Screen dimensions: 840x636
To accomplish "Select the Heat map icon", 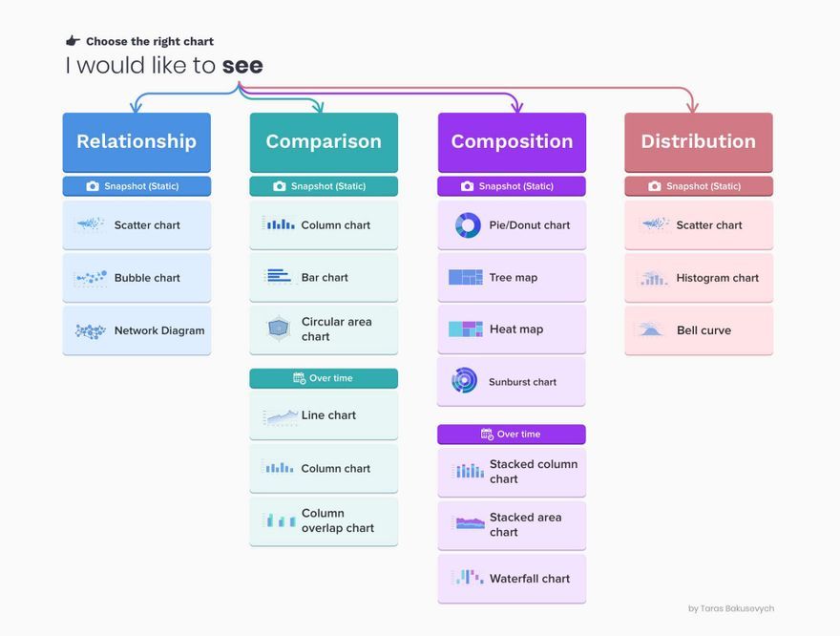I will [x=466, y=329].
